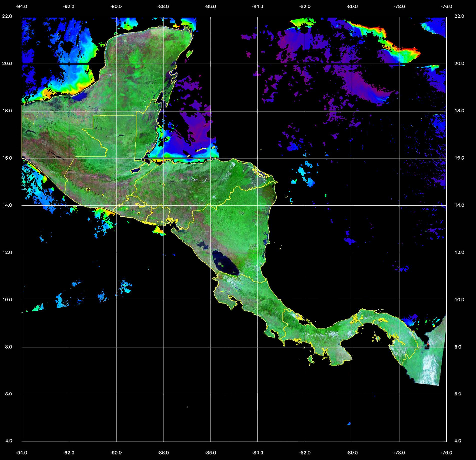Image resolution: width=476 pixels, height=460 pixels.
Task: Click grid intersection of 18.0 latitude and -84.0 longitude
Action: (258, 111)
